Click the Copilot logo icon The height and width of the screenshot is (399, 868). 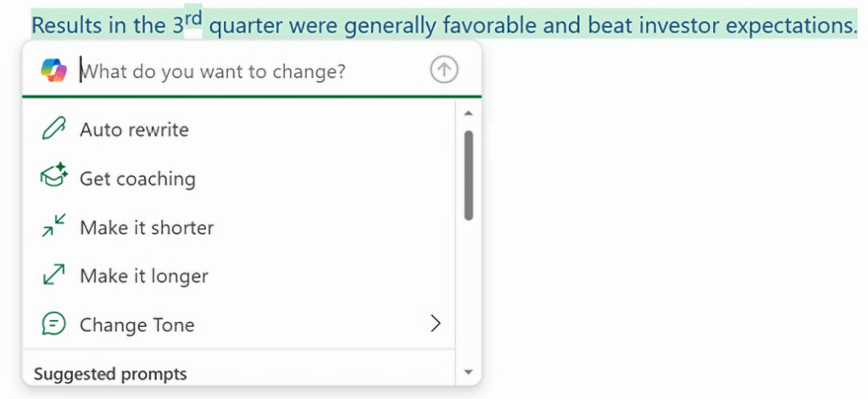(x=53, y=71)
